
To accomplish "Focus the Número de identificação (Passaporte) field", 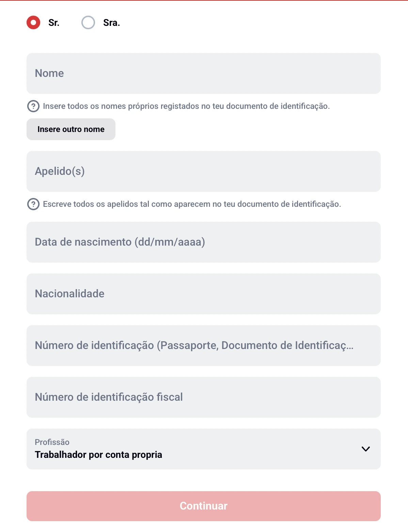I will [x=203, y=346].
